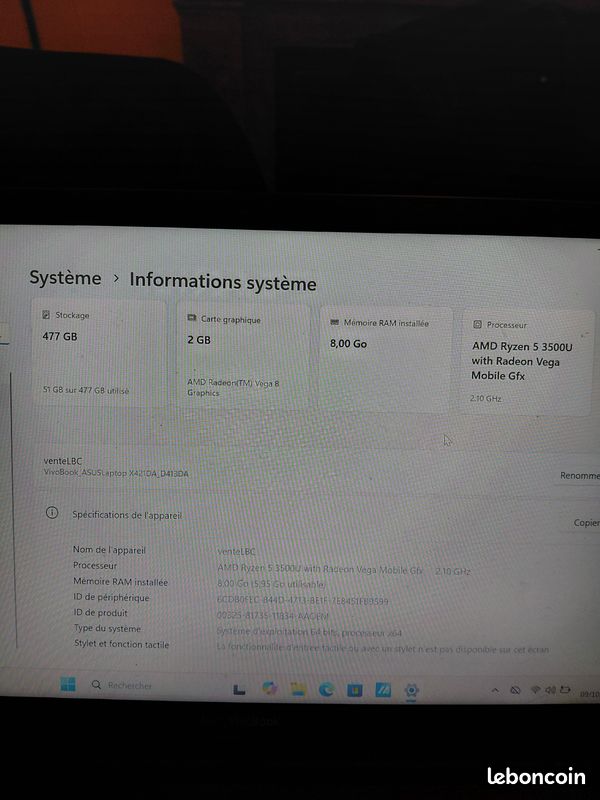Click the Rechercher search box in taskbar

[121, 685]
